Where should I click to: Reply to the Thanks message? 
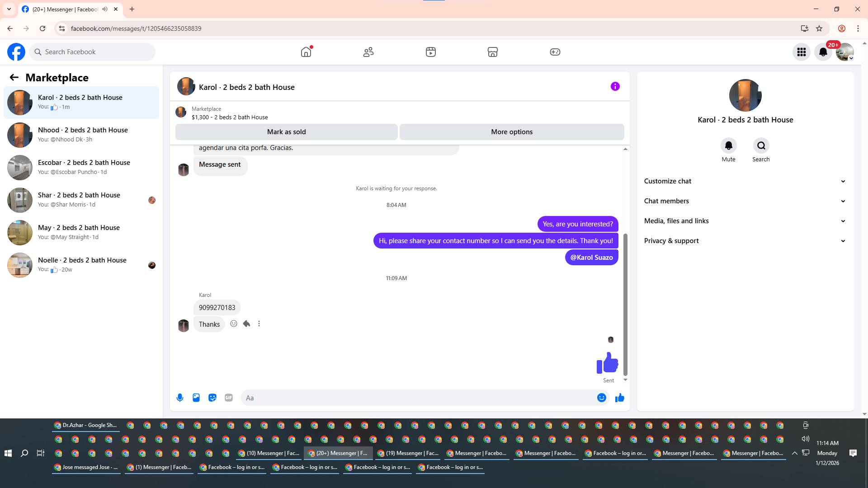coord(246,324)
